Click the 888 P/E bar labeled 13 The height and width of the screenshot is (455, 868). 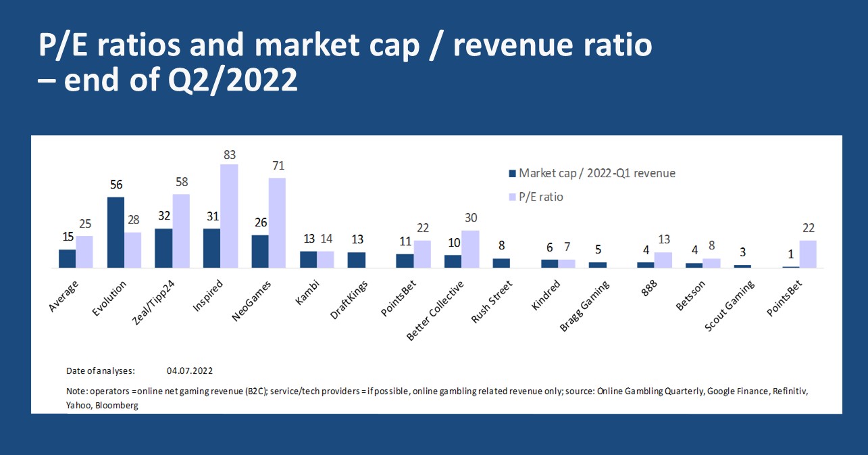click(x=663, y=260)
